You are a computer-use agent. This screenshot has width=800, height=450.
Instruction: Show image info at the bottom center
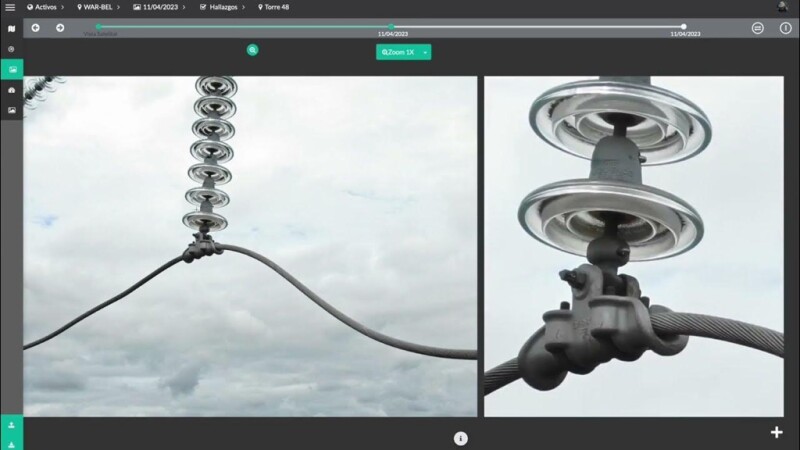pos(461,438)
